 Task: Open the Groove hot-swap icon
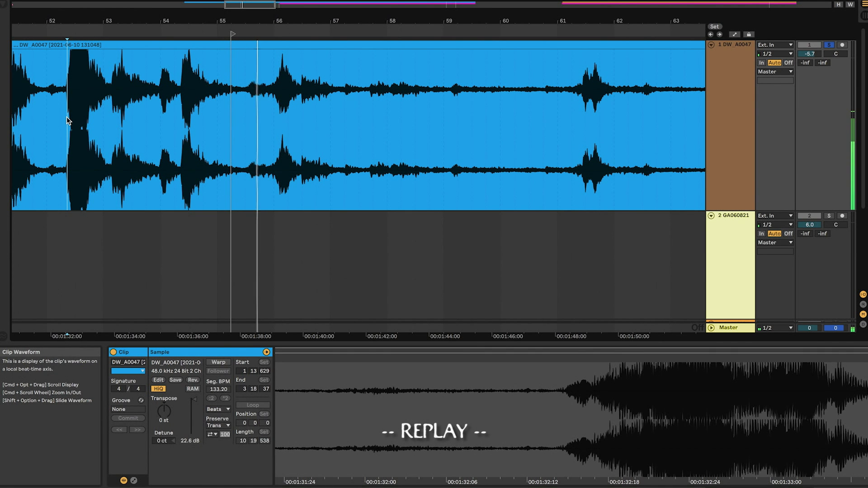coord(141,400)
